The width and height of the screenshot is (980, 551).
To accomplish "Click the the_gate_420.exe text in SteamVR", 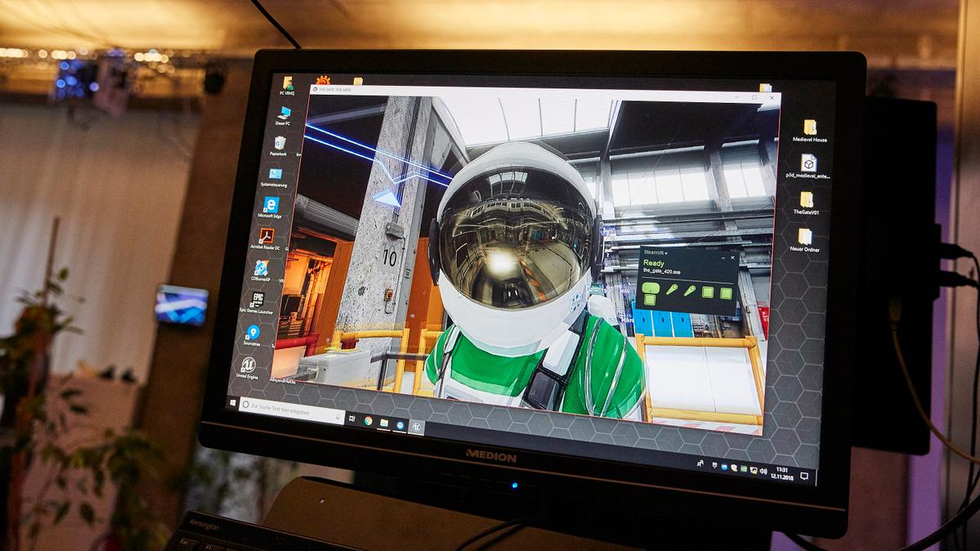I will point(661,271).
